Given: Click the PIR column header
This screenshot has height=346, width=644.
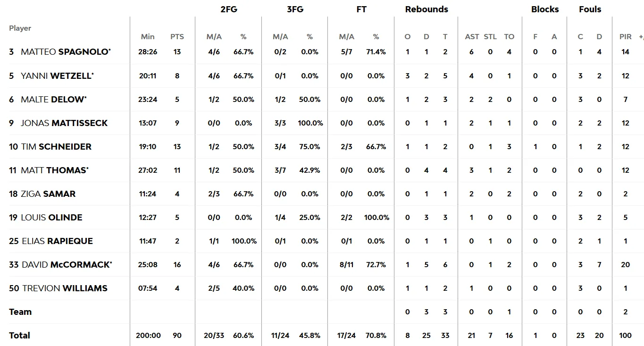Looking at the screenshot, I should [626, 37].
